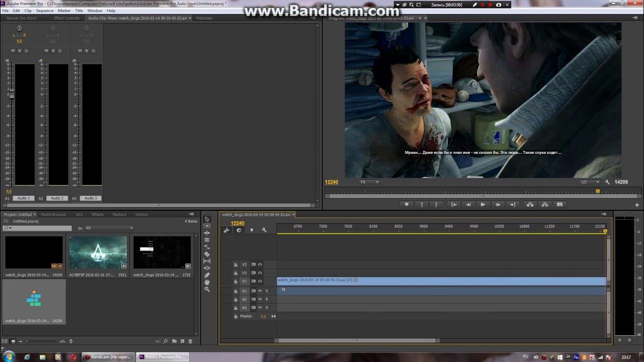Select the Track Select tool
The height and width of the screenshot is (362, 644).
(x=207, y=226)
